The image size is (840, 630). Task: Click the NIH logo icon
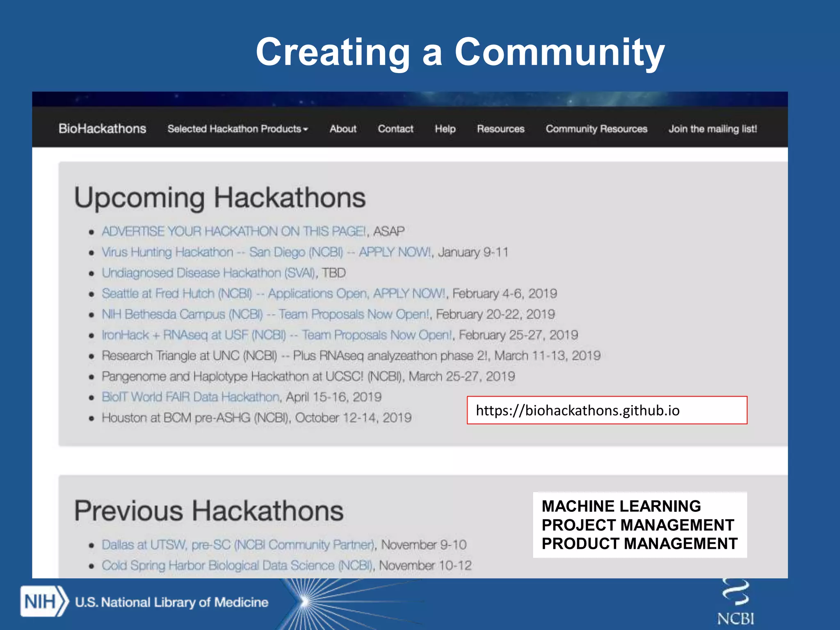point(44,602)
